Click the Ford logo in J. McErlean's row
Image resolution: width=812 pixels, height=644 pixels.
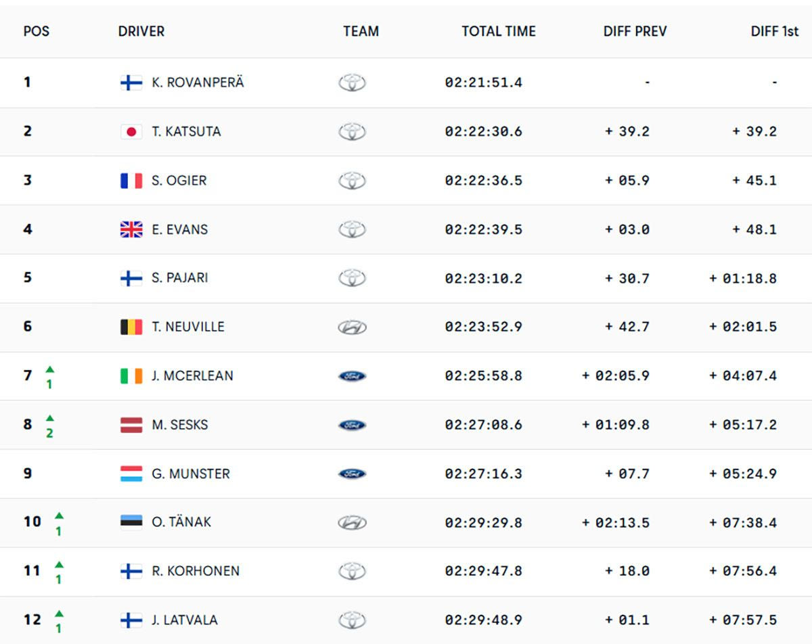[x=352, y=376]
